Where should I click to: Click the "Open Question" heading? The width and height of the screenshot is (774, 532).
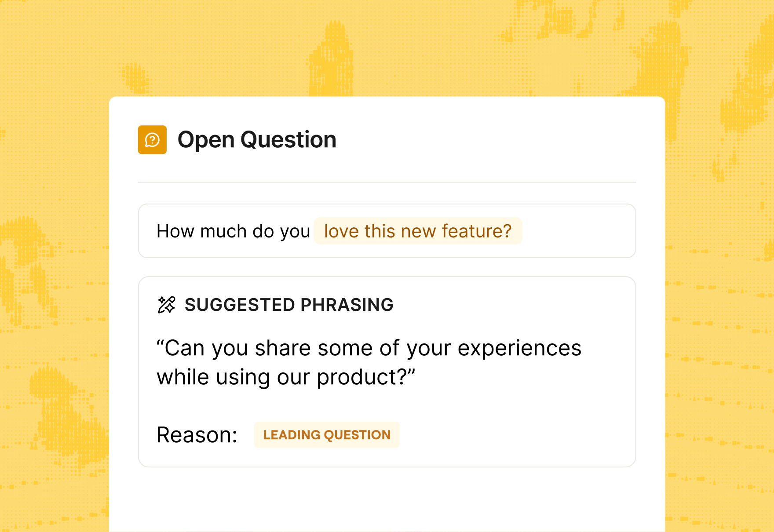coord(257,140)
